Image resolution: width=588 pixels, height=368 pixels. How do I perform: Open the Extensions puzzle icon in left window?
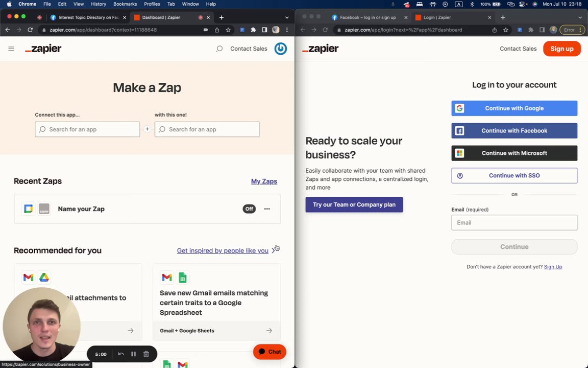[x=254, y=30]
